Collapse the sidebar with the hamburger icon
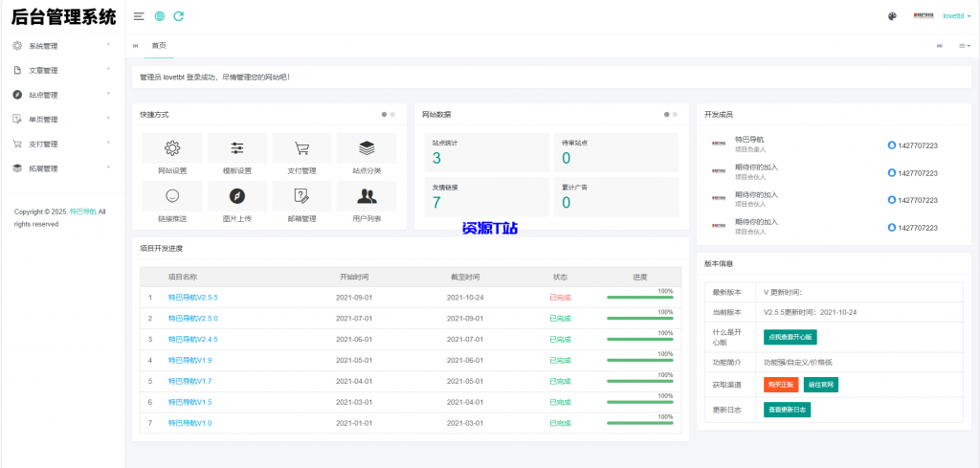980x468 pixels. pyautogui.click(x=139, y=16)
